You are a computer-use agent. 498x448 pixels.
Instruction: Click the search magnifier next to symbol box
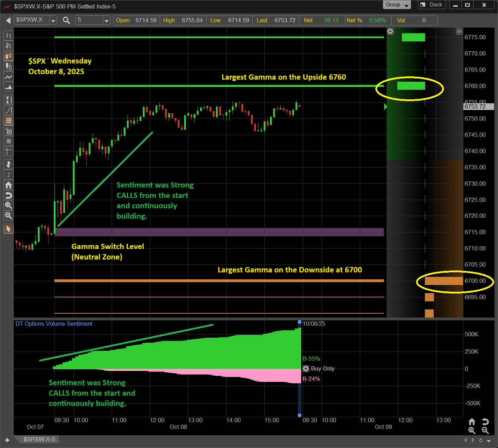pos(66,21)
